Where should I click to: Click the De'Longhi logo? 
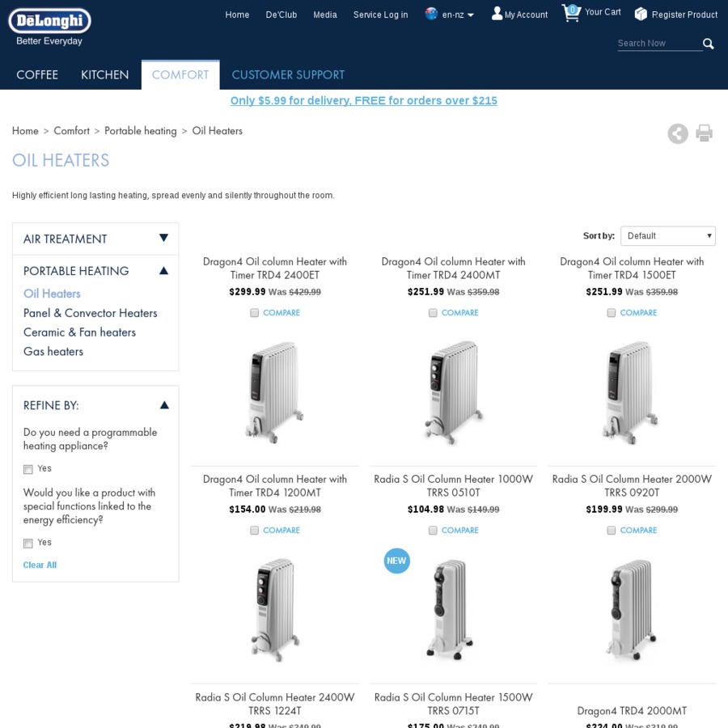point(49,21)
